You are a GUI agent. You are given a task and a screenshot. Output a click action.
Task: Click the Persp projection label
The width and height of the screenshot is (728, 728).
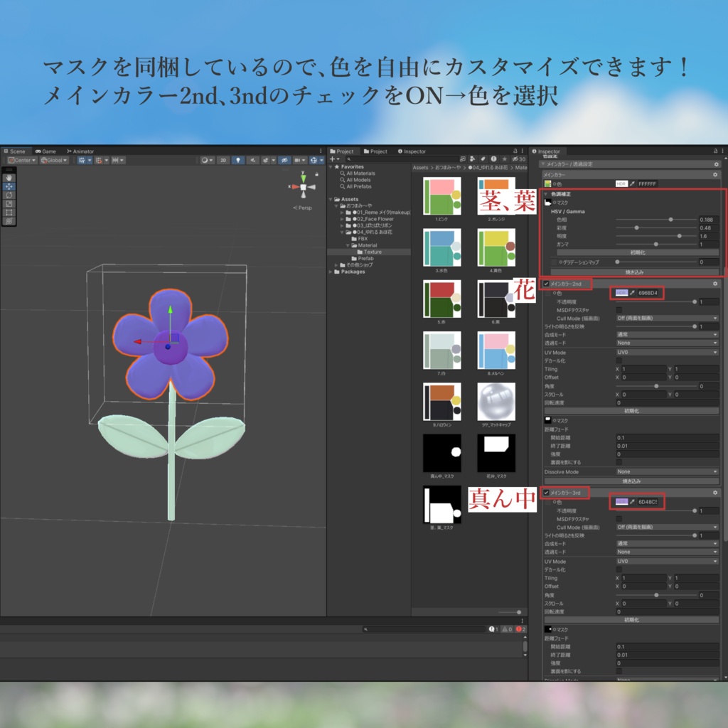tap(303, 208)
